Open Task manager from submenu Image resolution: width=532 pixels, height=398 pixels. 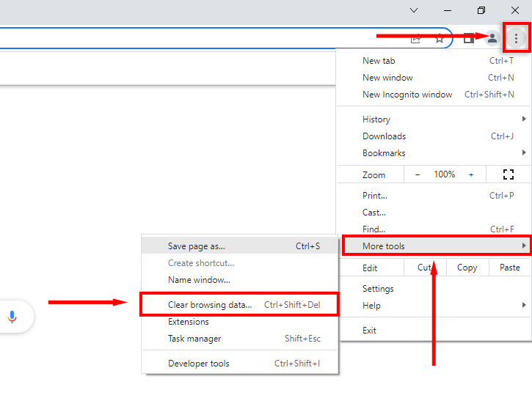click(194, 339)
